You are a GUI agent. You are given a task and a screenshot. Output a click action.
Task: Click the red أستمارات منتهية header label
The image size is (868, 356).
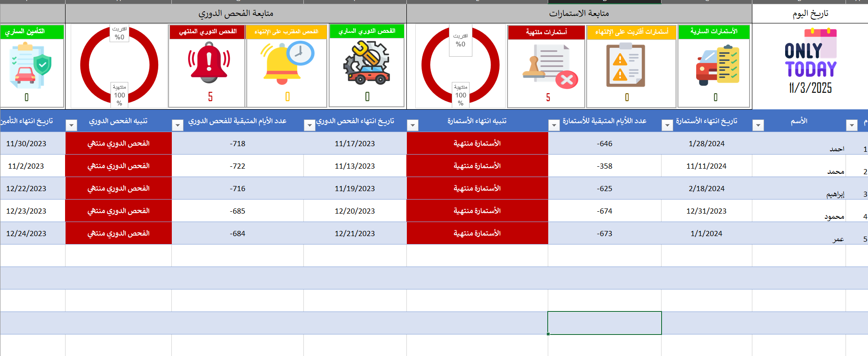click(546, 32)
